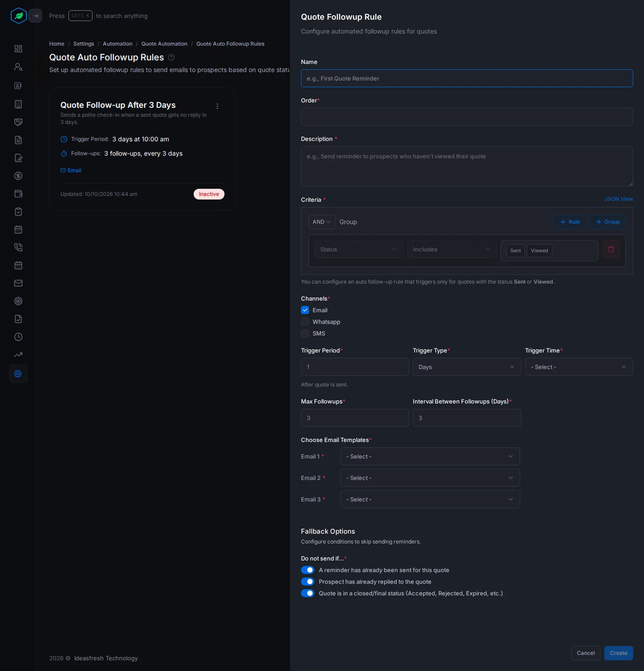Check the SMS channel checkbox
The image size is (644, 671).
305,333
